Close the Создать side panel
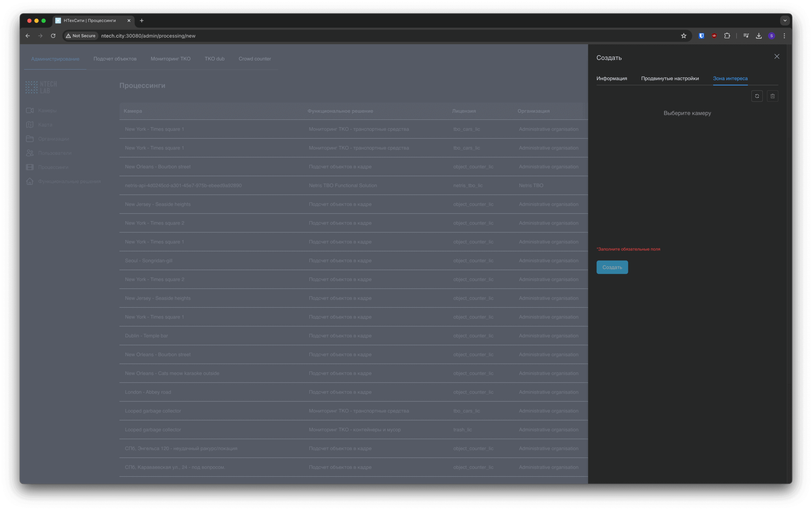Viewport: 812px width, 510px height. pos(777,57)
